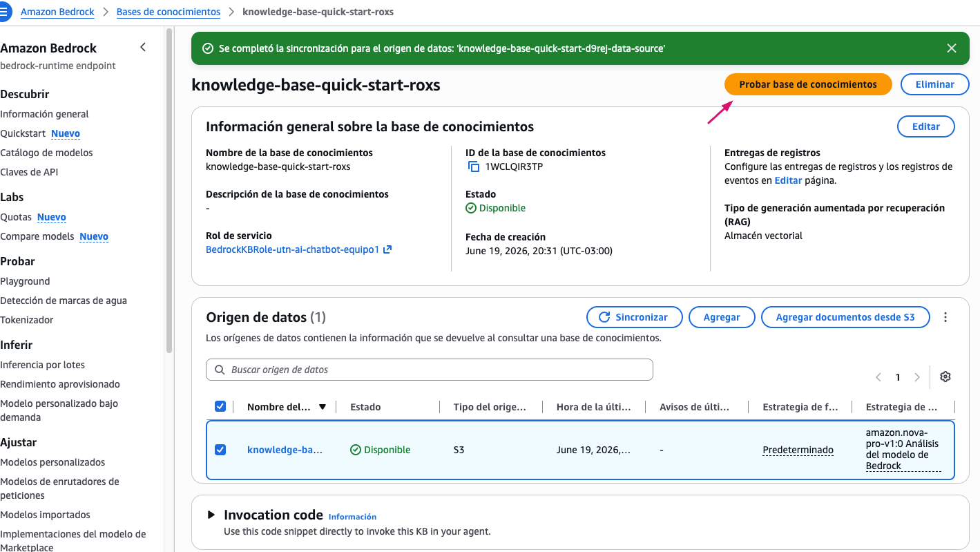Screen dimensions: 980x552
Task: Open Amazon Bedrock breadcrumb link
Action: click(59, 12)
